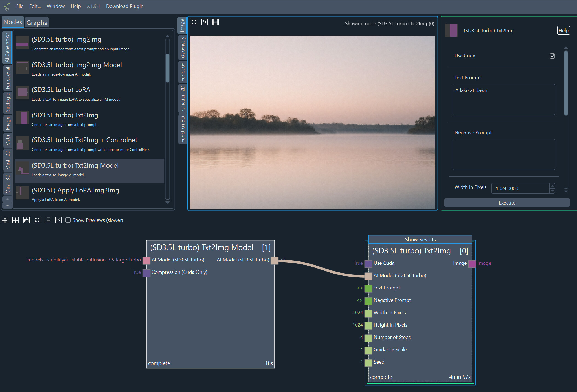Click the fullscreen fit icon in the image viewport
Image resolution: width=577 pixels, height=392 pixels.
[x=194, y=22]
